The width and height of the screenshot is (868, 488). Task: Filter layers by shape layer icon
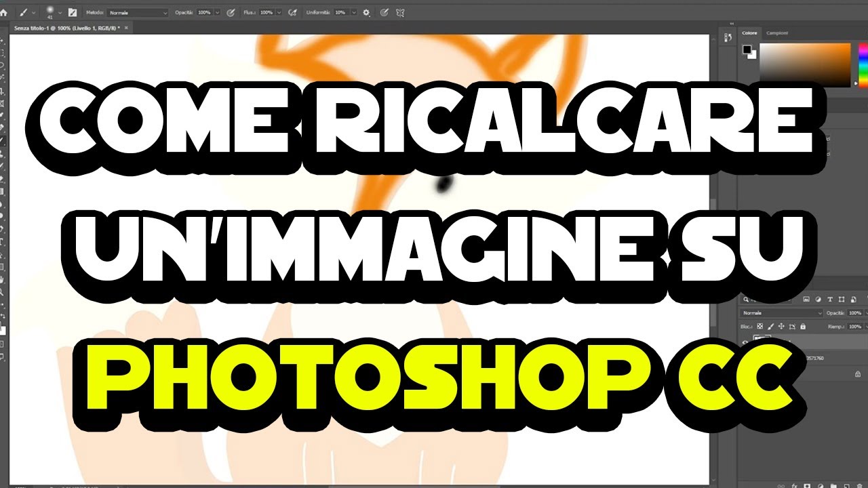842,299
